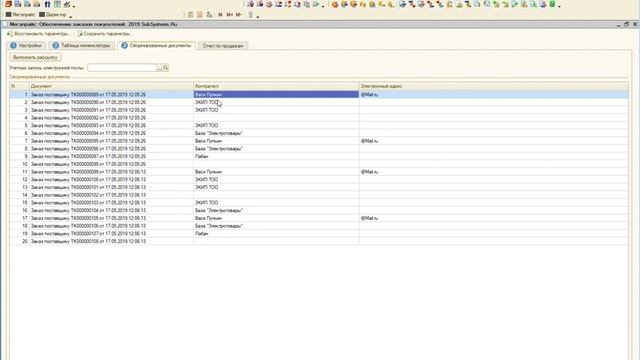Select the Вася Пупкин cell in row 11
This screenshot has height=360, width=640.
point(276,172)
